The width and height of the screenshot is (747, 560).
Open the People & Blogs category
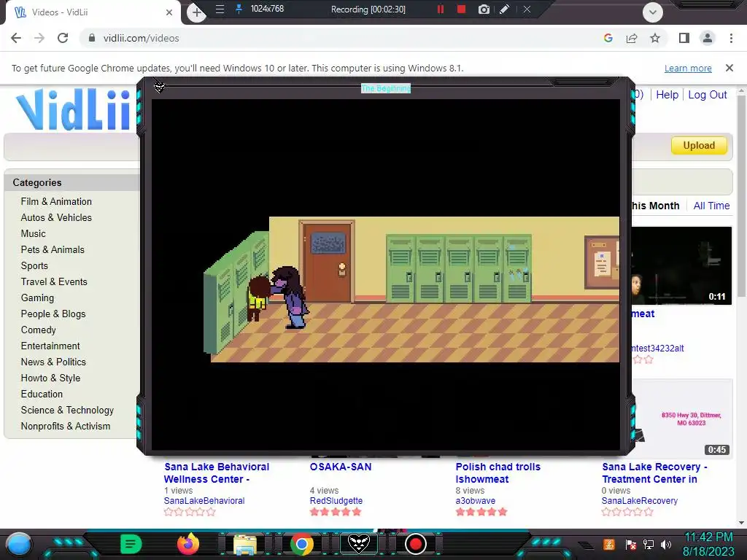[53, 314]
